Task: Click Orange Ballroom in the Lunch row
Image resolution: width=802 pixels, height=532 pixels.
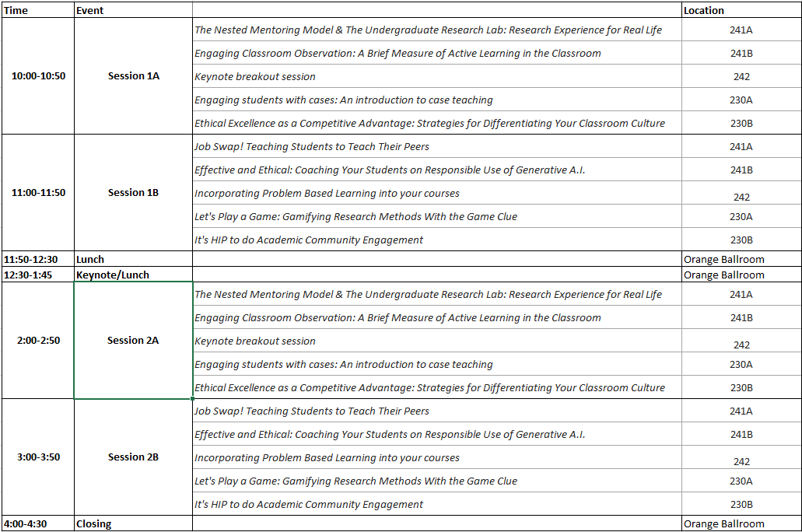Action: pyautogui.click(x=723, y=259)
